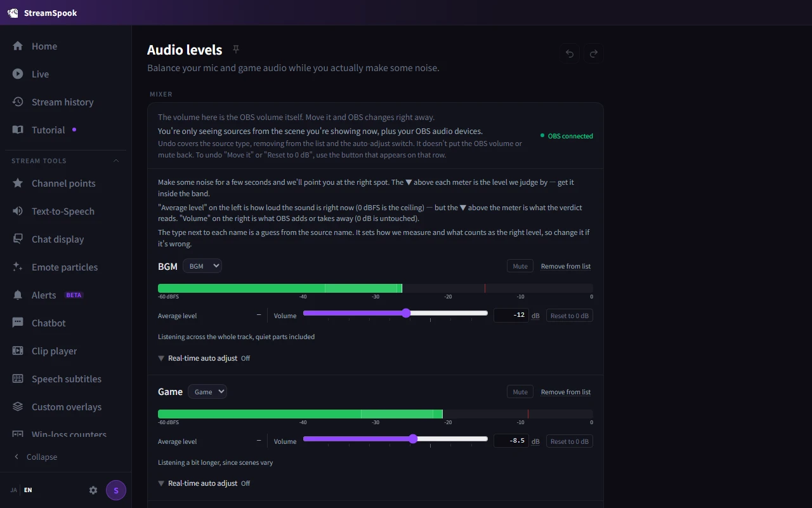
Task: Mute the BGM source
Action: click(520, 266)
